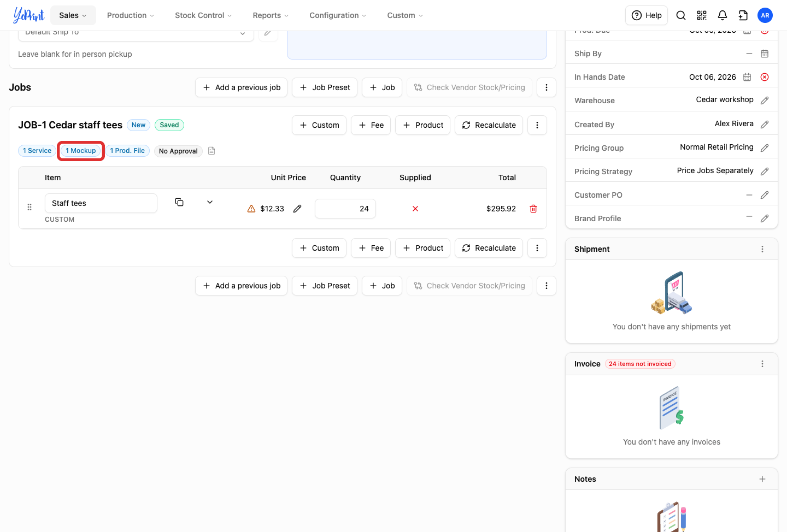Open Shipment panel more options menu
The image size is (787, 532).
[x=762, y=249]
